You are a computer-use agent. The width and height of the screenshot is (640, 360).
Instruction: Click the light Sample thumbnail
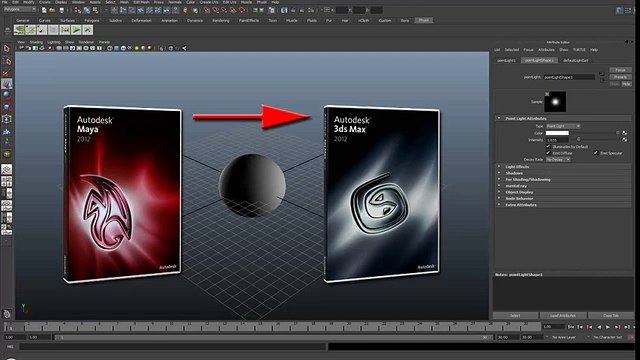coord(555,102)
